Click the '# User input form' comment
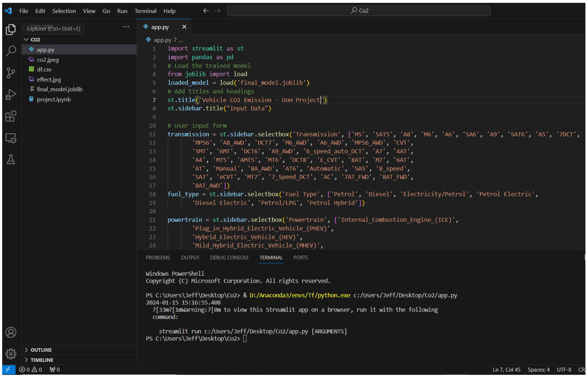Image resolution: width=588 pixels, height=378 pixels. [197, 126]
